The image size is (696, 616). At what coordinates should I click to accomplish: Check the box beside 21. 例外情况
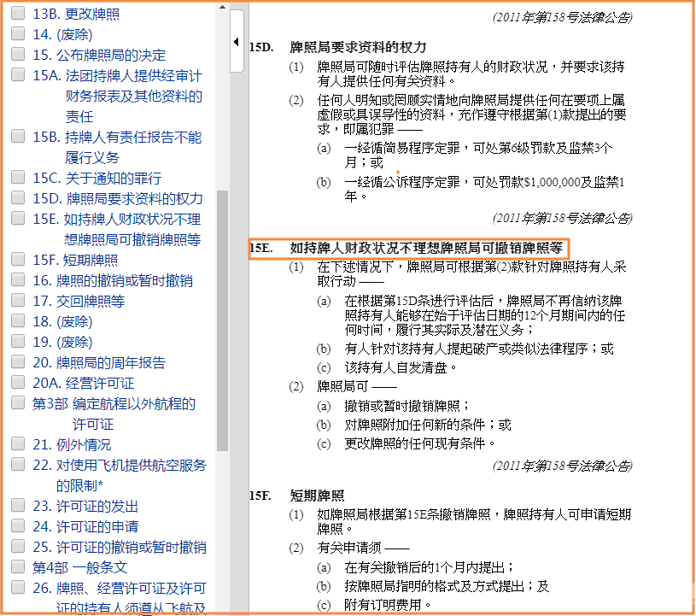click(x=18, y=443)
